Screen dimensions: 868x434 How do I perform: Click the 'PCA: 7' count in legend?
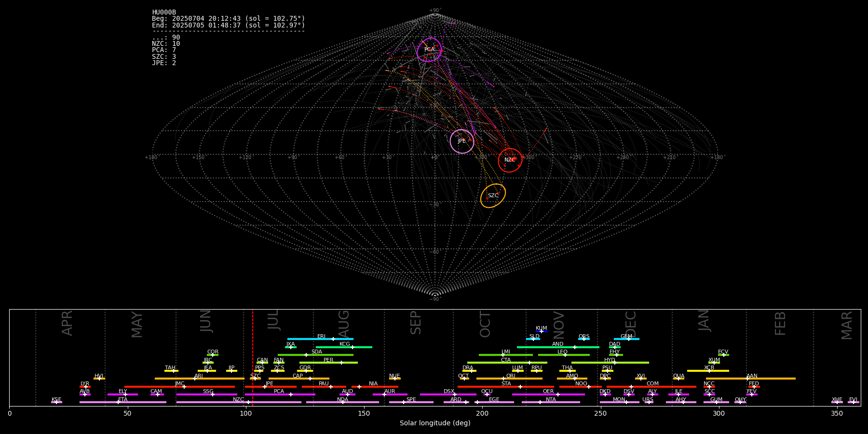point(164,50)
